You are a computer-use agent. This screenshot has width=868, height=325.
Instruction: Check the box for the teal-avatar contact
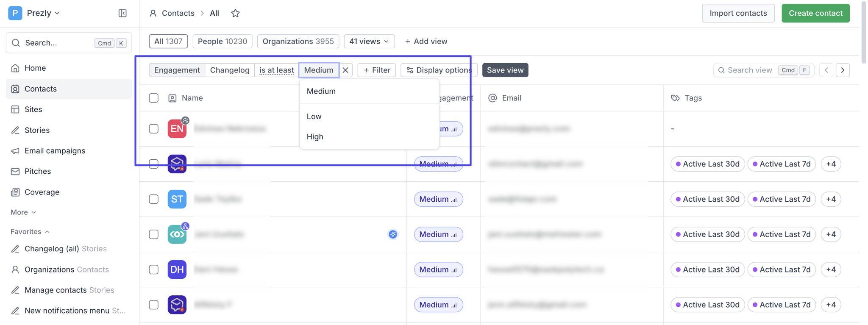(154, 234)
